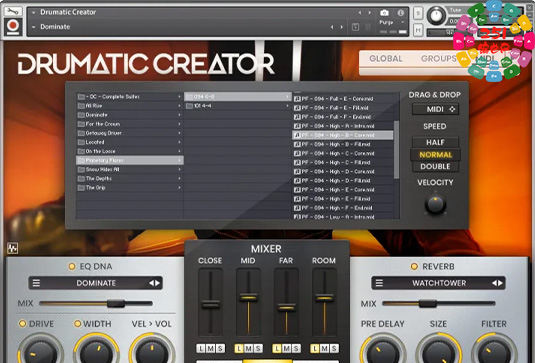This screenshot has width=535, height=363.
Task: Toggle the Drive enable LED
Action: 22,323
